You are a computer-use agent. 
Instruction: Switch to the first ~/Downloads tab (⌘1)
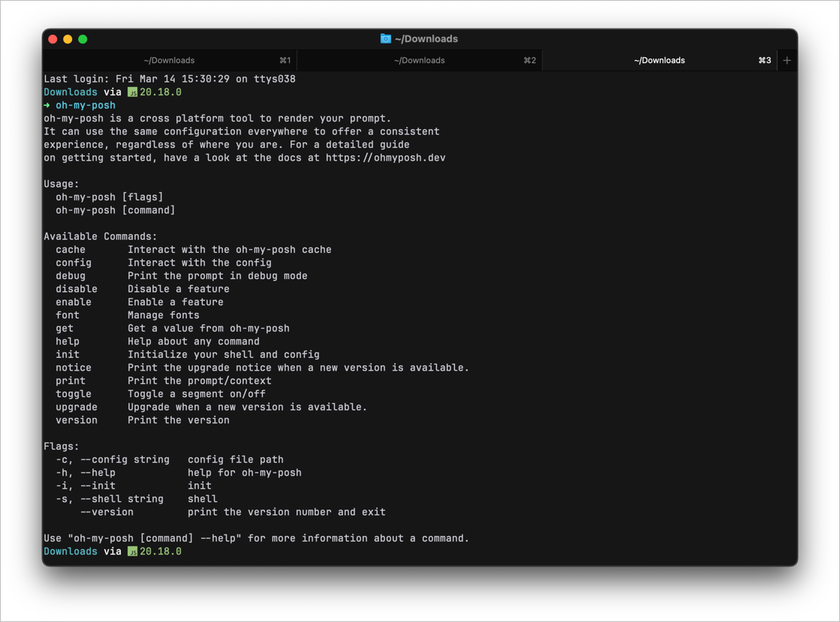tap(170, 61)
